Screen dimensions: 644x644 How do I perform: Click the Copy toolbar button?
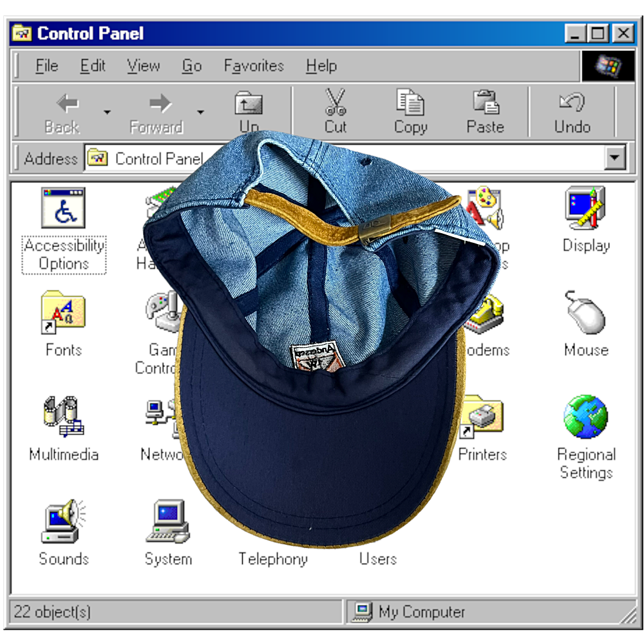(410, 111)
